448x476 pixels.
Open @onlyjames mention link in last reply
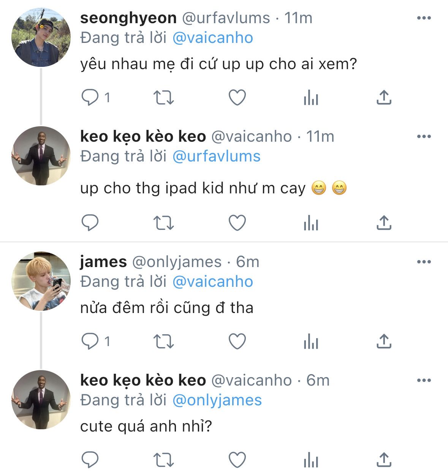[x=217, y=400]
